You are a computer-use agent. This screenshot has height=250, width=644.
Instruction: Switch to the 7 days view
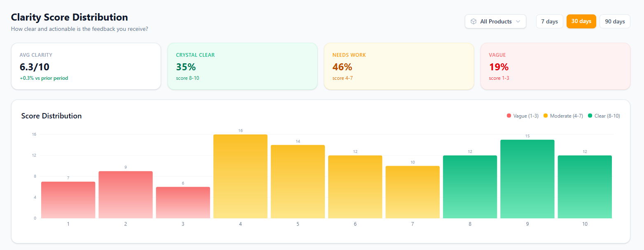pyautogui.click(x=549, y=21)
